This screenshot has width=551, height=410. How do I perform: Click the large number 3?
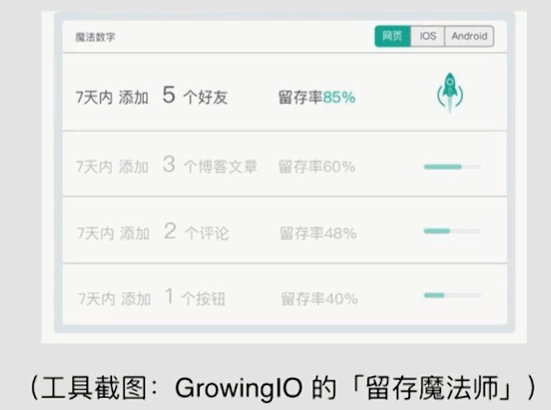[x=169, y=164]
